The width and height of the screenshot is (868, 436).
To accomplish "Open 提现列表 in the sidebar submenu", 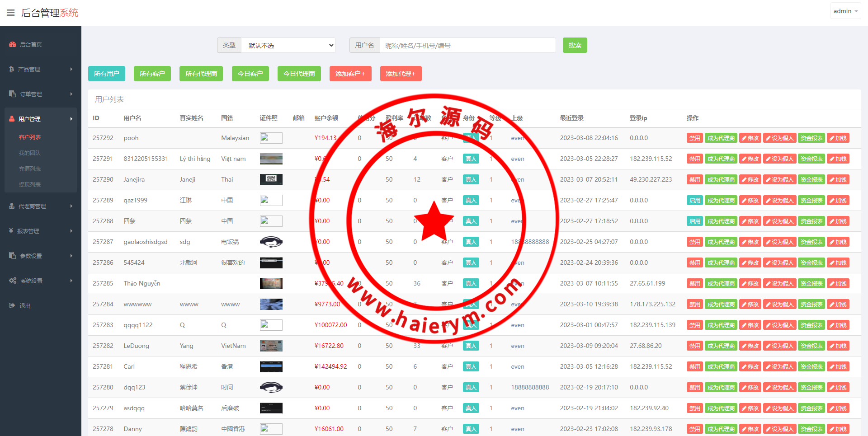I will 30,184.
